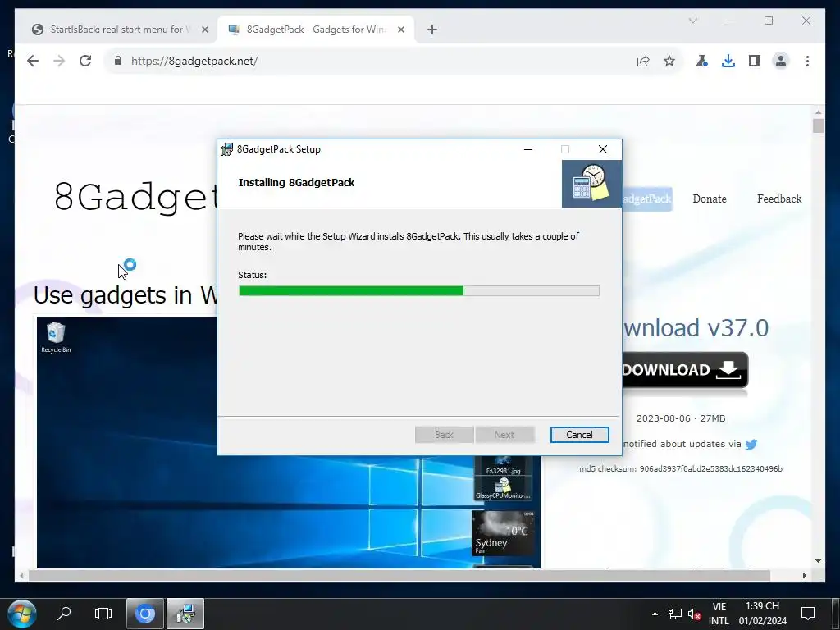Open Chrome downloads icon

click(728, 61)
